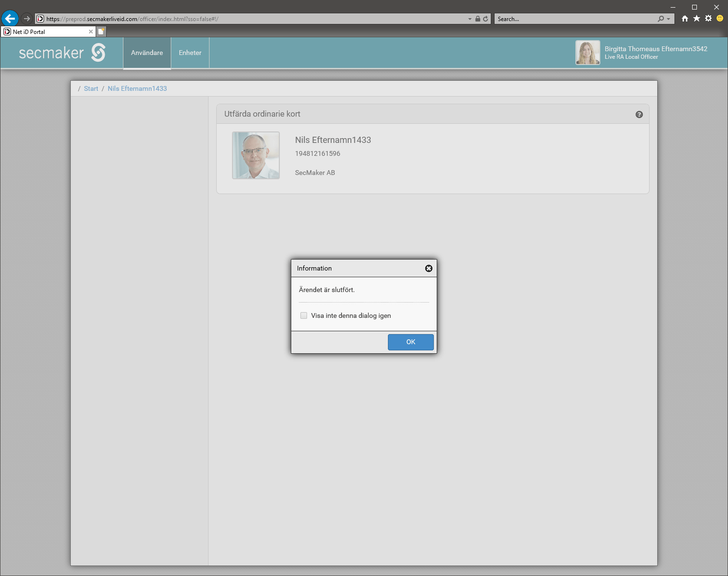Viewport: 728px width, 576px height.
Task: Switch to the Enheter tab
Action: click(190, 53)
